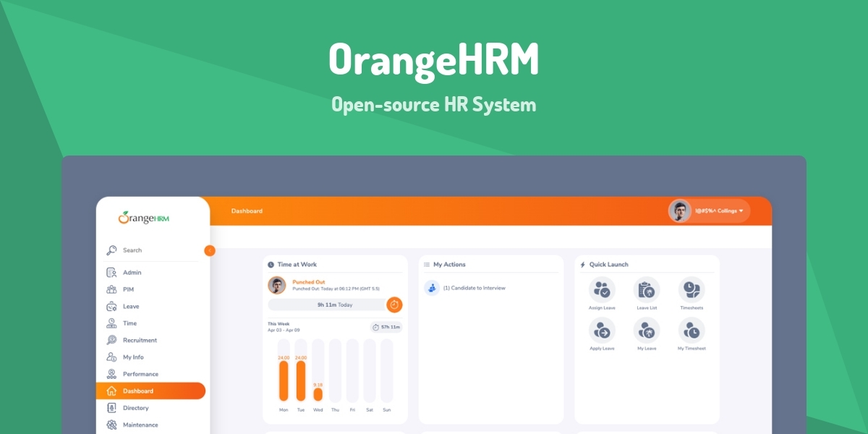
Task: Select Leave in the side menu
Action: pyautogui.click(x=130, y=307)
